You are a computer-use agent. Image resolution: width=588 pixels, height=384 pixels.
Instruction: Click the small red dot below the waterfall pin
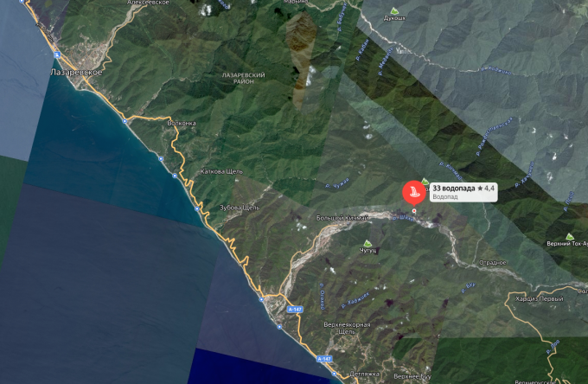point(414,211)
